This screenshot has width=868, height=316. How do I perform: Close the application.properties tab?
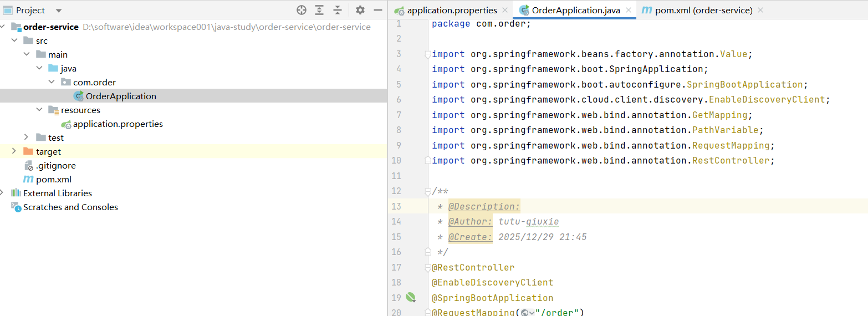[504, 10]
